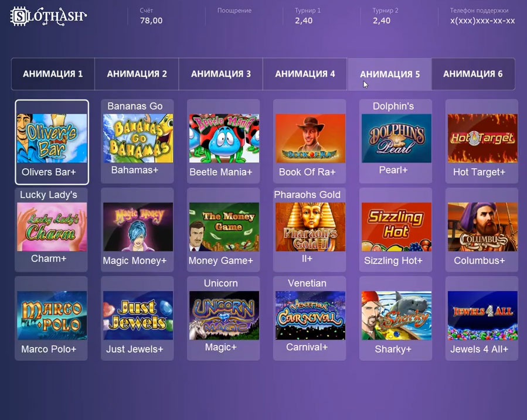
Task: Launch Bananas Go Bahamas+ game
Action: (x=137, y=141)
